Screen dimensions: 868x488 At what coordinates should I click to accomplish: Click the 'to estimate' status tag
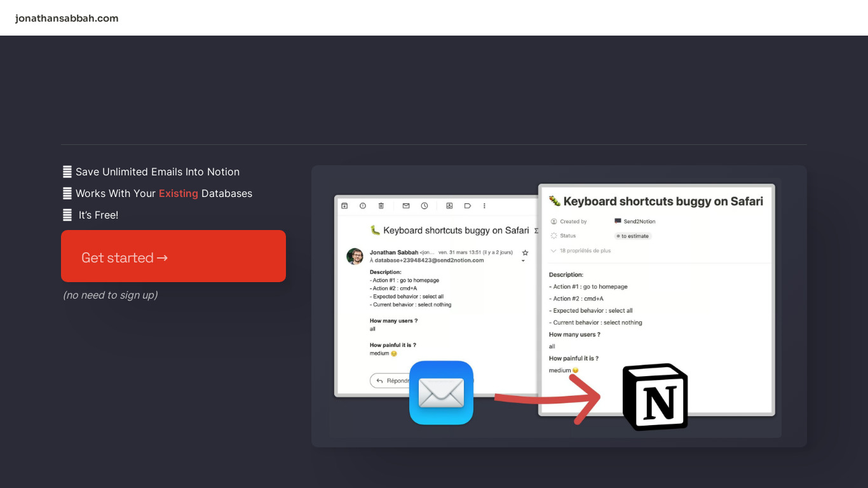coord(633,236)
